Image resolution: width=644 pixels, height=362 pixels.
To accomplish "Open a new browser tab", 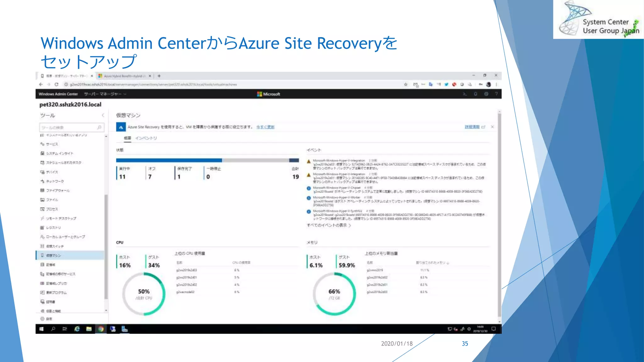I will click(159, 76).
